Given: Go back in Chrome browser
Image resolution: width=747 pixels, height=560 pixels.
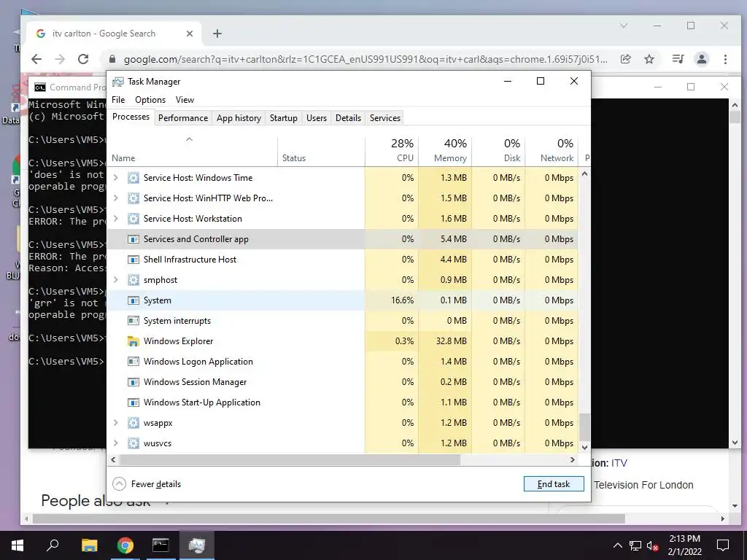Looking at the screenshot, I should click(36, 59).
